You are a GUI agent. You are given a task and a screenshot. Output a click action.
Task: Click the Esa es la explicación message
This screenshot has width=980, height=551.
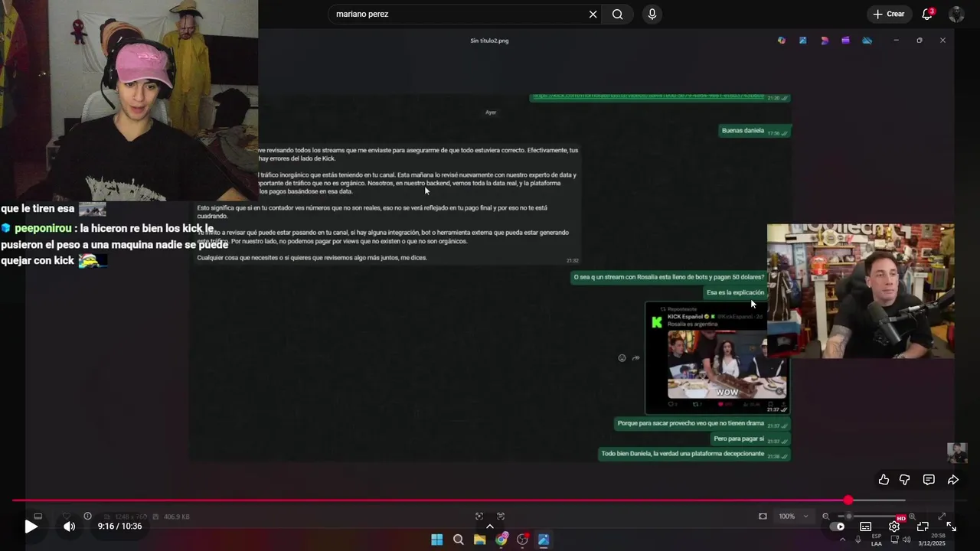pos(735,292)
